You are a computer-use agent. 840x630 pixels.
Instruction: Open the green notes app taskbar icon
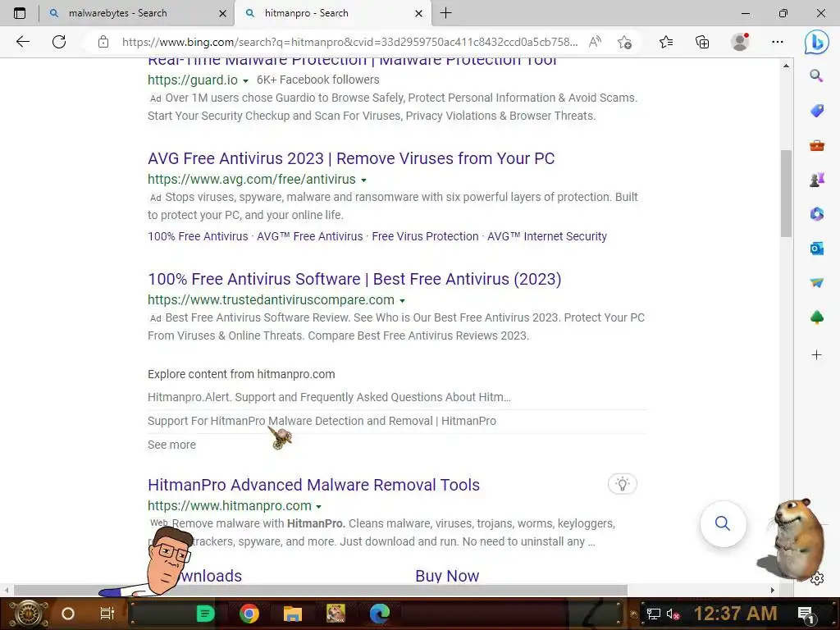click(x=205, y=614)
